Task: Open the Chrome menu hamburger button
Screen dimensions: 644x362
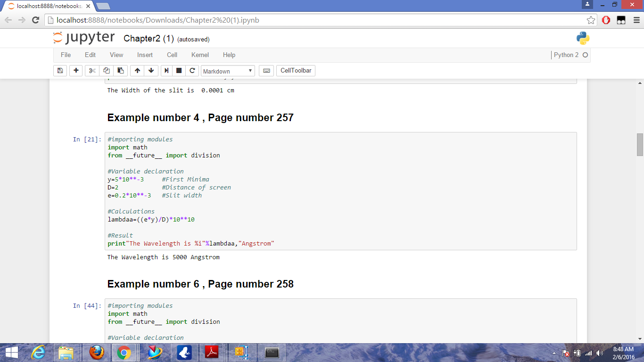Action: [636, 20]
